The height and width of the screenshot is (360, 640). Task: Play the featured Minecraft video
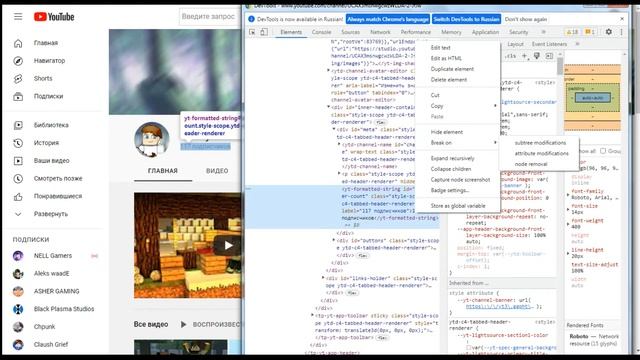(229, 245)
